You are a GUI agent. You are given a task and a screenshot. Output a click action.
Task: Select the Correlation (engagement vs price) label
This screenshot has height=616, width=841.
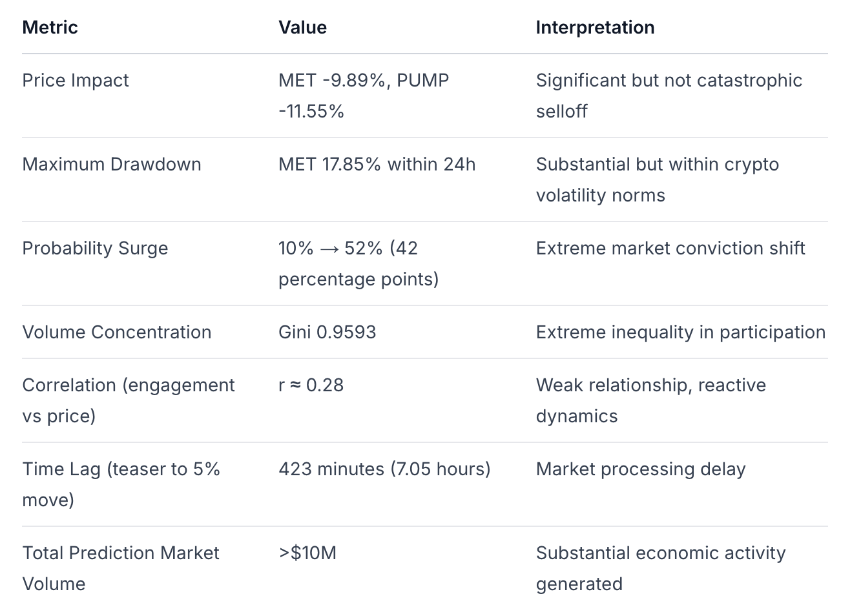(128, 400)
